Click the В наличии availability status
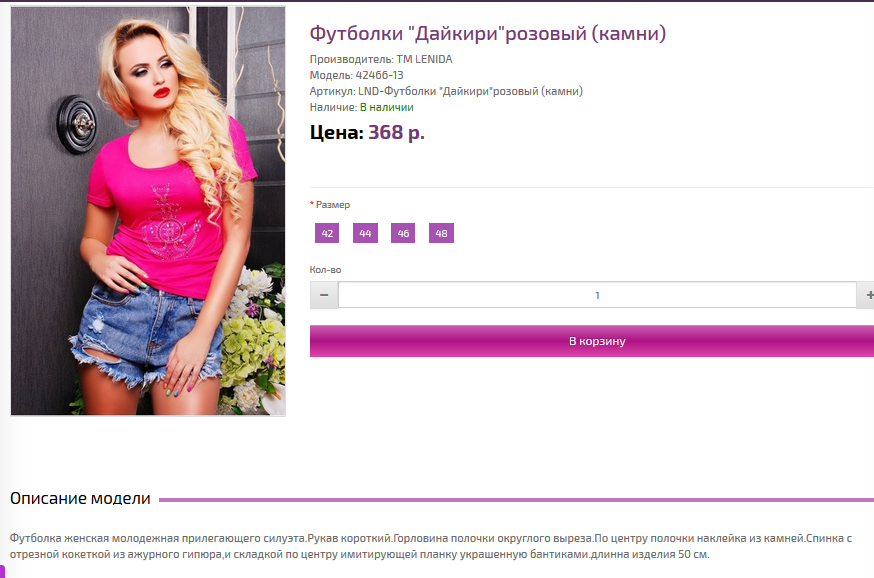The image size is (874, 578). 387,107
